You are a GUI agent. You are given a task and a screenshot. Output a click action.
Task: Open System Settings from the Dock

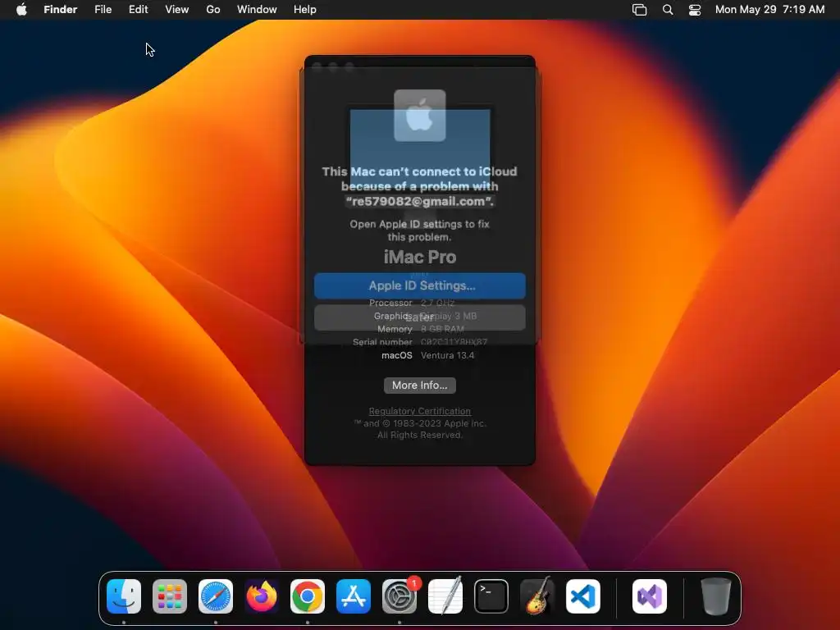pos(399,596)
